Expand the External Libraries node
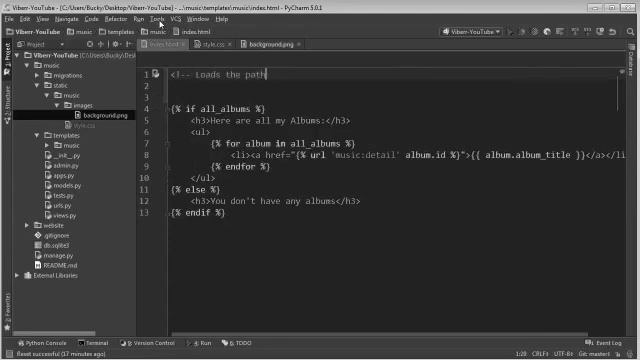 coord(17,276)
